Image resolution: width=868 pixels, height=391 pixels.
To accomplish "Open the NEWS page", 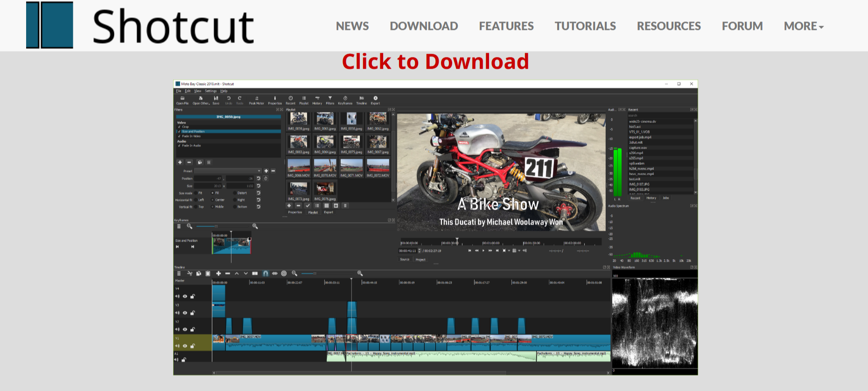I will click(x=352, y=26).
